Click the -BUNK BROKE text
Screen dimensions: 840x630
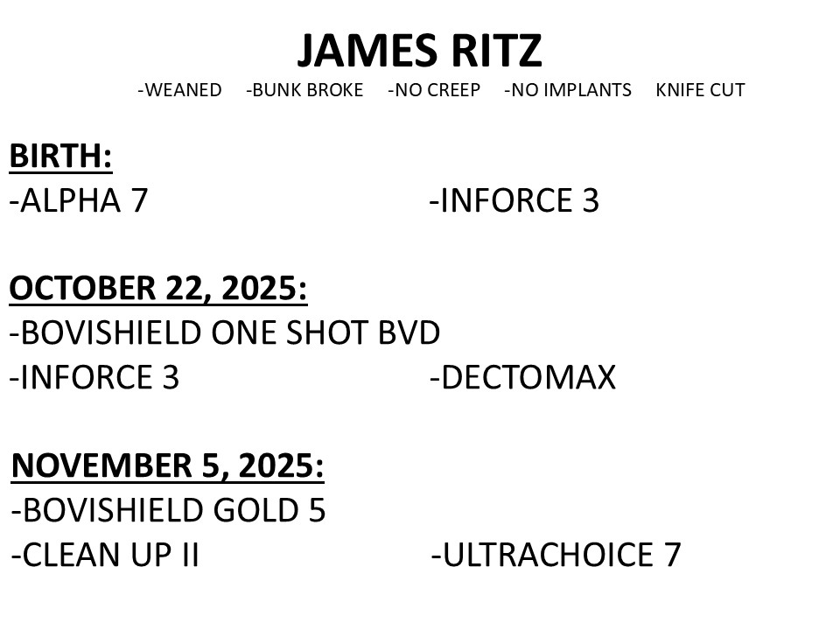click(304, 90)
